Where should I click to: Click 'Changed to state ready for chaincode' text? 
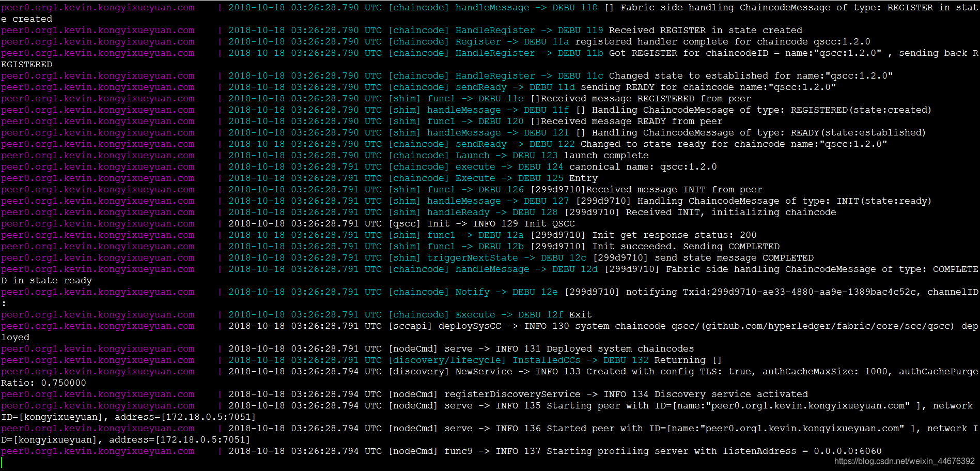(682, 144)
